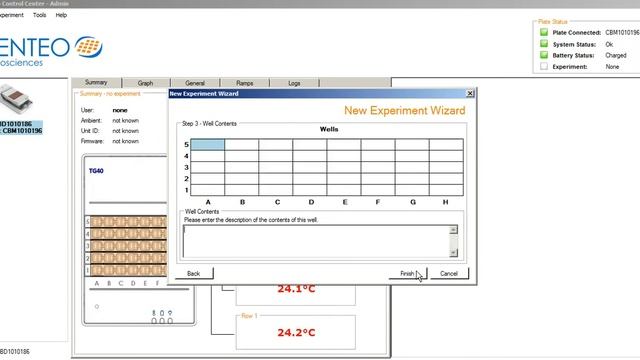Click the Biosciences logo icon
Viewport: 640px width, 360px height.
tap(89, 47)
